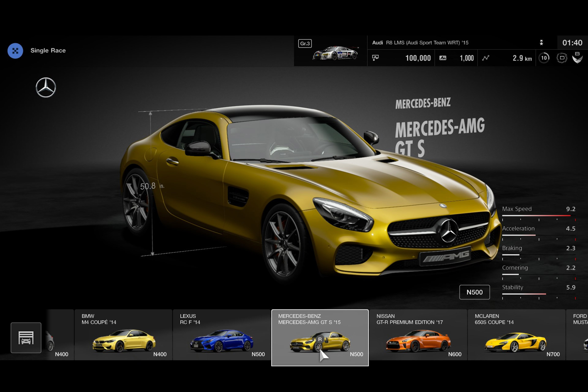This screenshot has width=588, height=392.
Task: Click the level 10 circle badge
Action: [544, 58]
